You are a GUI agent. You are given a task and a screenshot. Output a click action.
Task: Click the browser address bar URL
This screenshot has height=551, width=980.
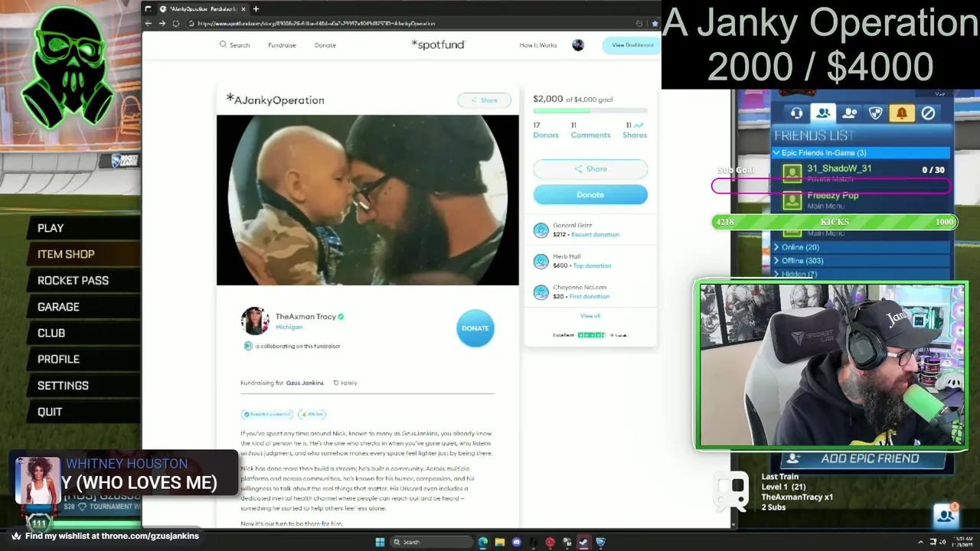pyautogui.click(x=316, y=23)
